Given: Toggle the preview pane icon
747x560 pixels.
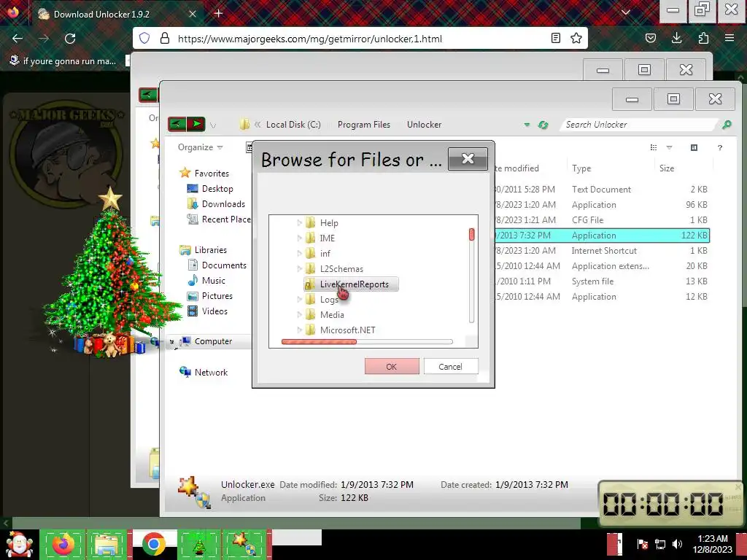Looking at the screenshot, I should 694,147.
